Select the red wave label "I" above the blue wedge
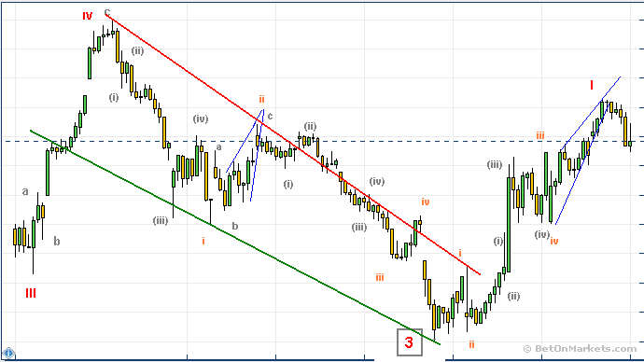The width and height of the screenshot is (644, 362). tap(592, 85)
